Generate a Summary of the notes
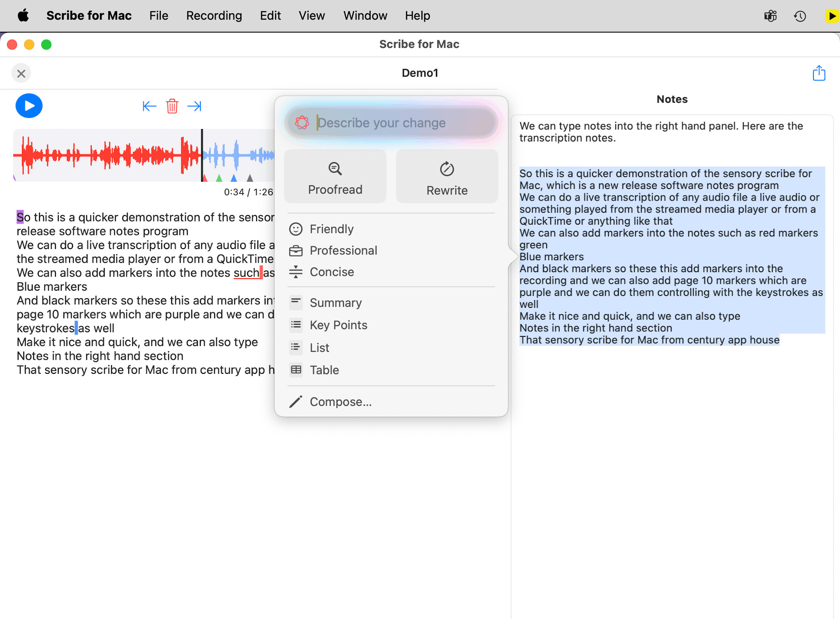 click(336, 303)
